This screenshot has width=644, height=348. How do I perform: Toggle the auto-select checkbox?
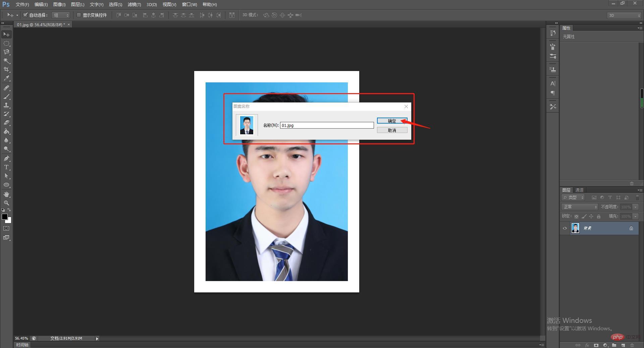click(25, 15)
